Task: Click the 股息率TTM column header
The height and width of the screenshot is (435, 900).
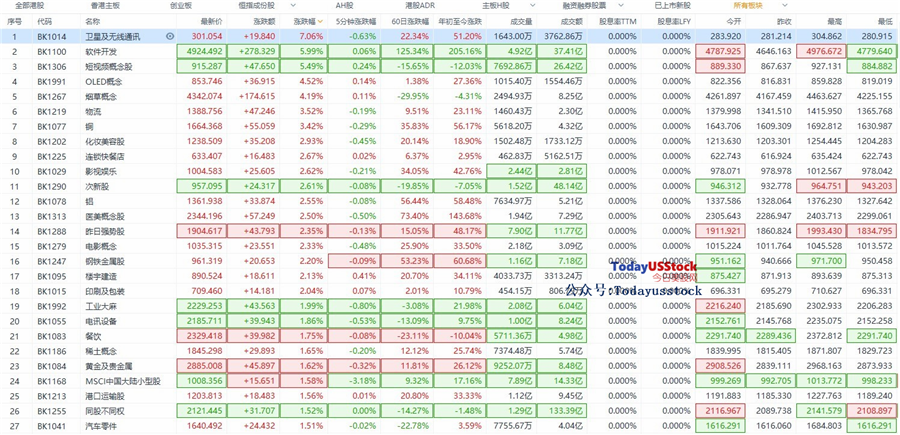Action: pyautogui.click(x=618, y=21)
